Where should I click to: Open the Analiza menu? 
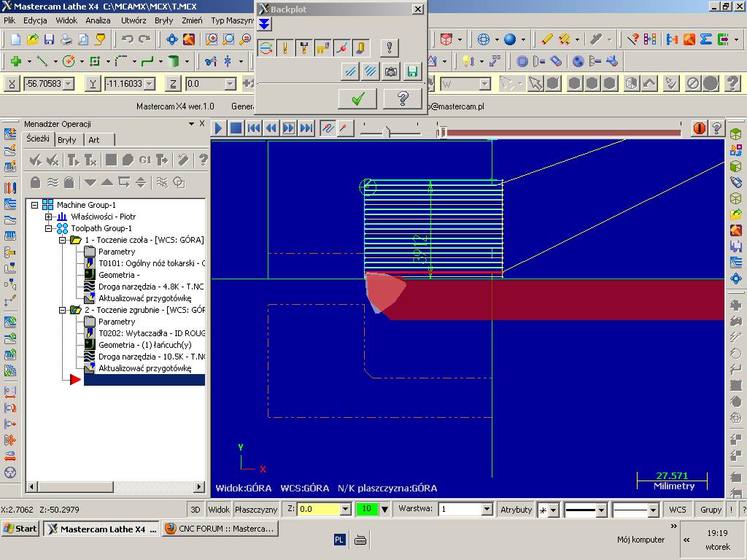pos(98,20)
